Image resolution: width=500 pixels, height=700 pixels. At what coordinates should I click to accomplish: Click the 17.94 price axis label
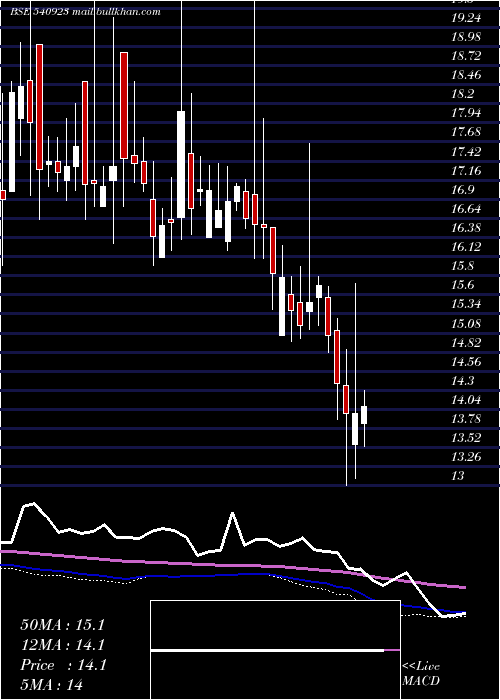click(x=466, y=113)
